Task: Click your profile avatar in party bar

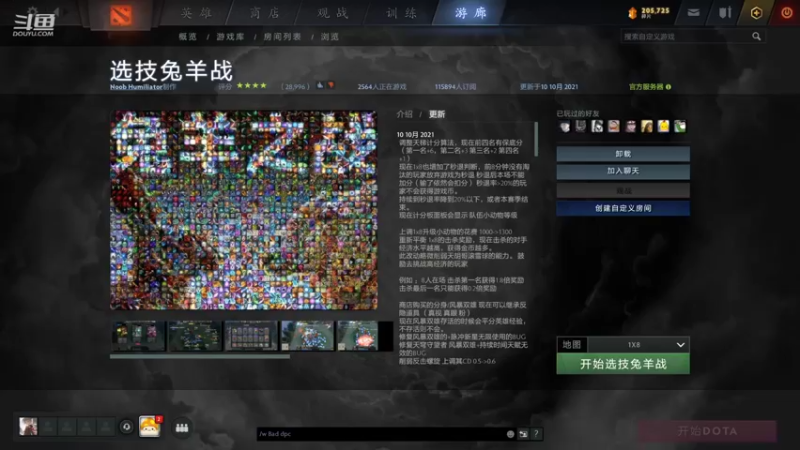Action: pos(28,426)
